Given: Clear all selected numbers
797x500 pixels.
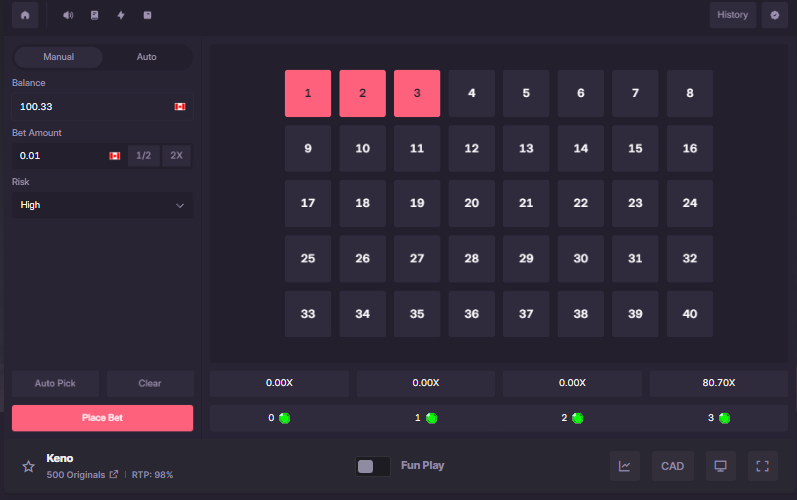Looking at the screenshot, I should (150, 384).
